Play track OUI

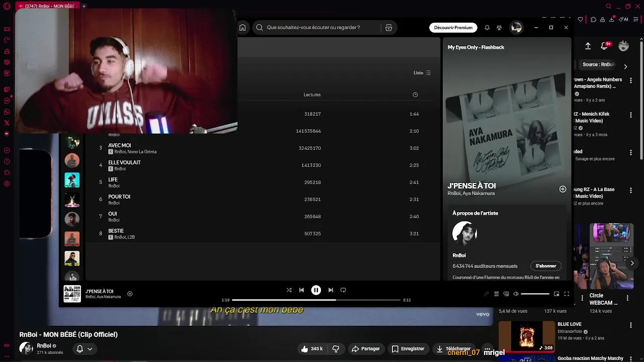tap(112, 214)
